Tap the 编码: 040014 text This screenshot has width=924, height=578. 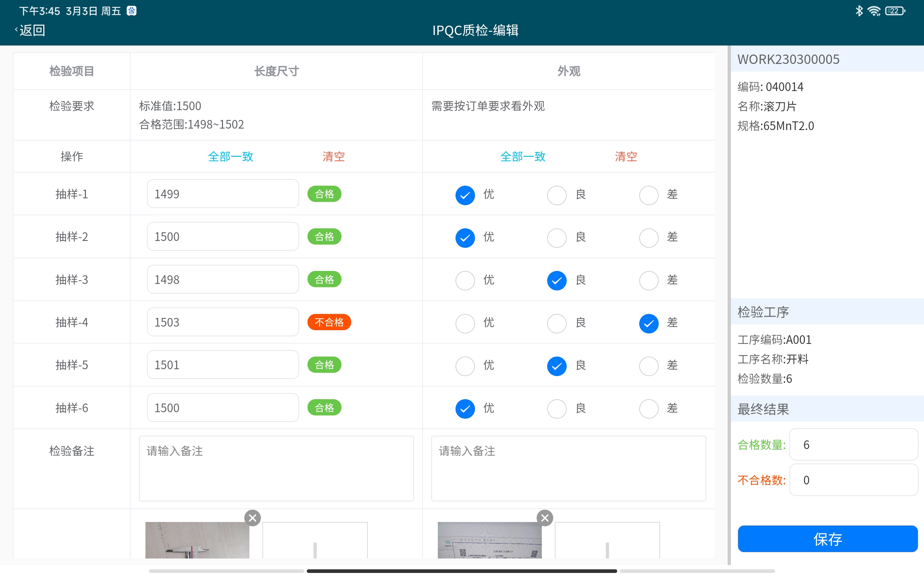coord(771,87)
